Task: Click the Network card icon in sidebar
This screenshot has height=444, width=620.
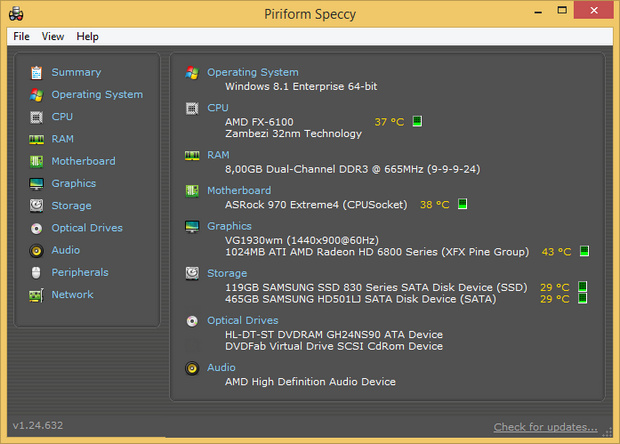Action: pos(36,295)
